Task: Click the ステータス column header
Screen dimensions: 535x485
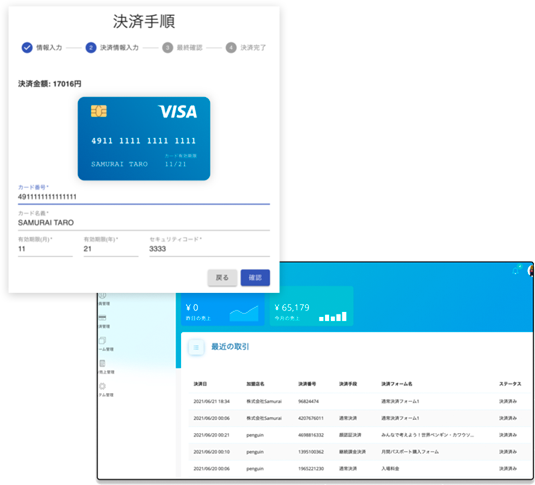Action: point(510,384)
